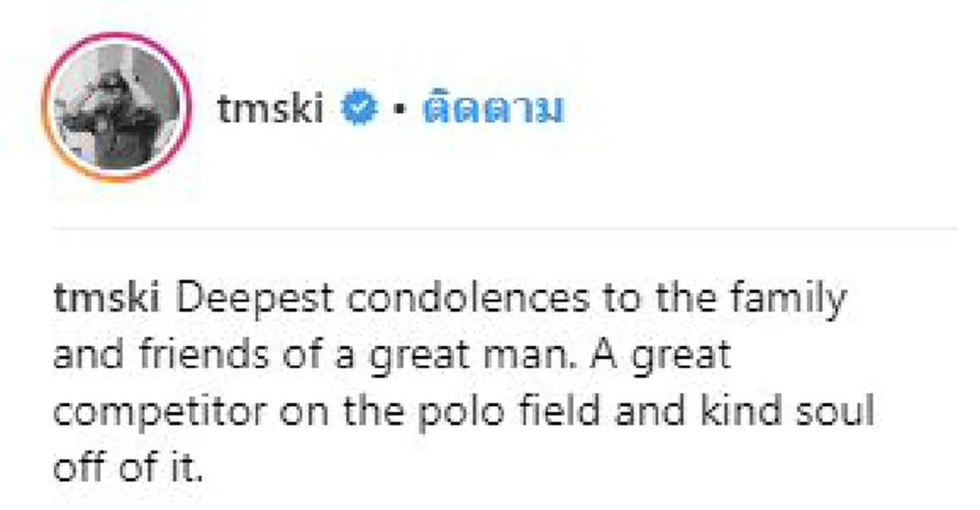980x510 pixels.
Task: Click the blue verified badge
Action: tap(358, 109)
